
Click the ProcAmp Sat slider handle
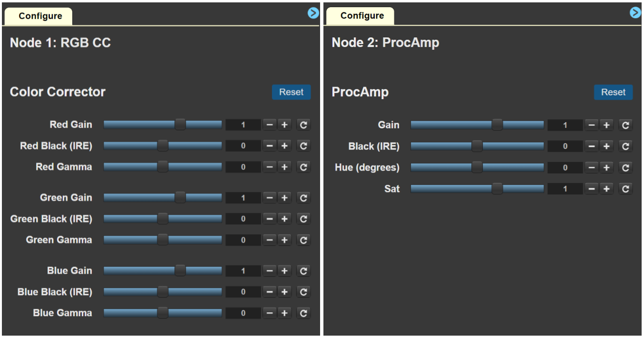497,189
